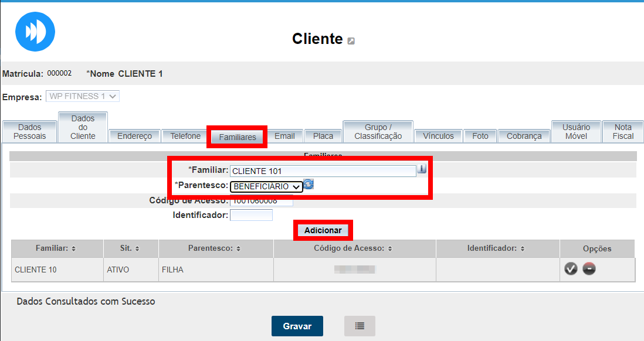Sort table by Familiar column arrows
Screen dimensions: 644x341
point(74,248)
